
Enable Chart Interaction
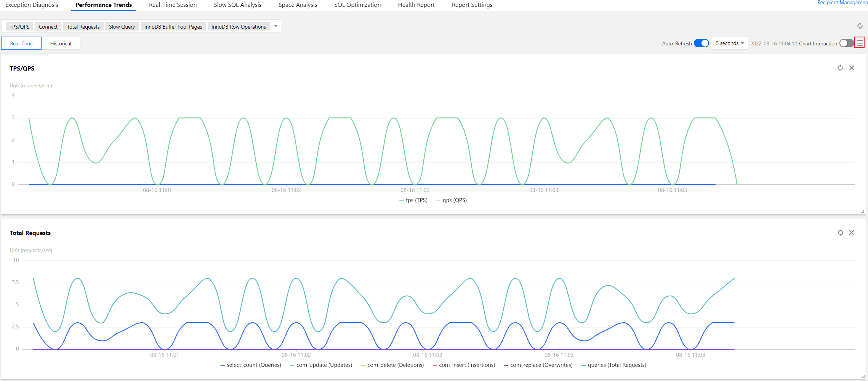846,43
